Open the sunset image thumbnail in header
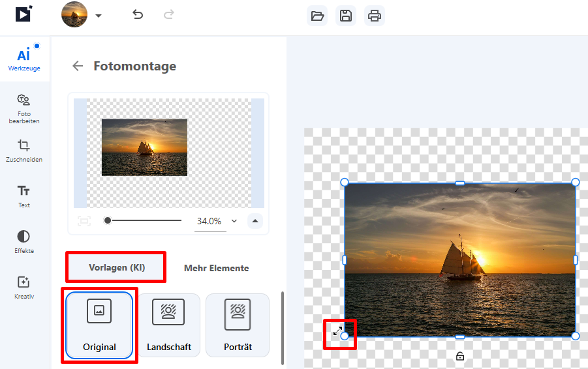 pyautogui.click(x=74, y=14)
